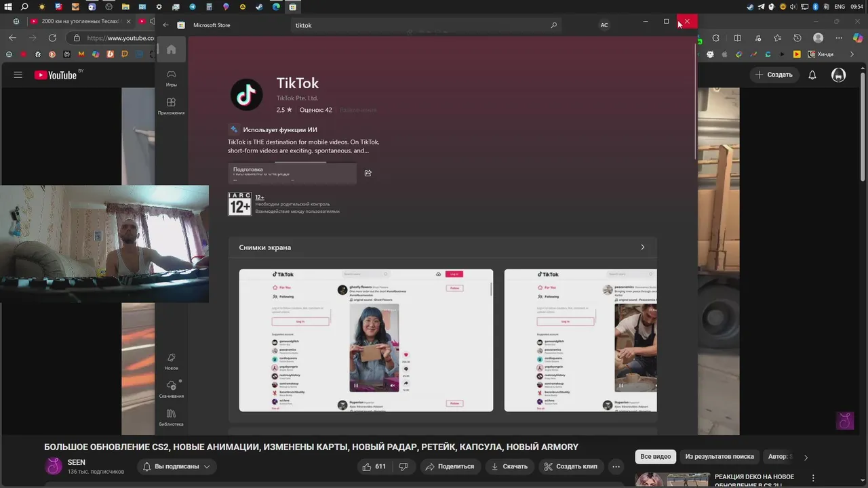Open Edge favorites star list
This screenshot has height=488, width=868.
777,38
